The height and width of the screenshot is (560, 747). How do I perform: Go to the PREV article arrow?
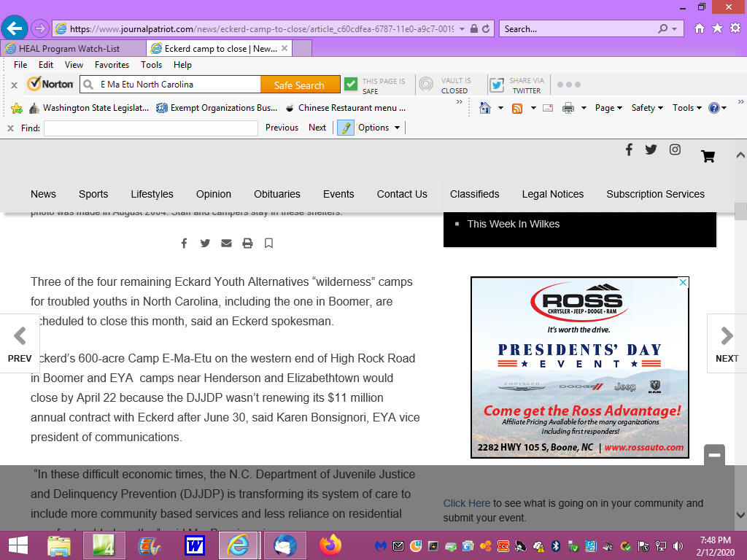pyautogui.click(x=20, y=344)
